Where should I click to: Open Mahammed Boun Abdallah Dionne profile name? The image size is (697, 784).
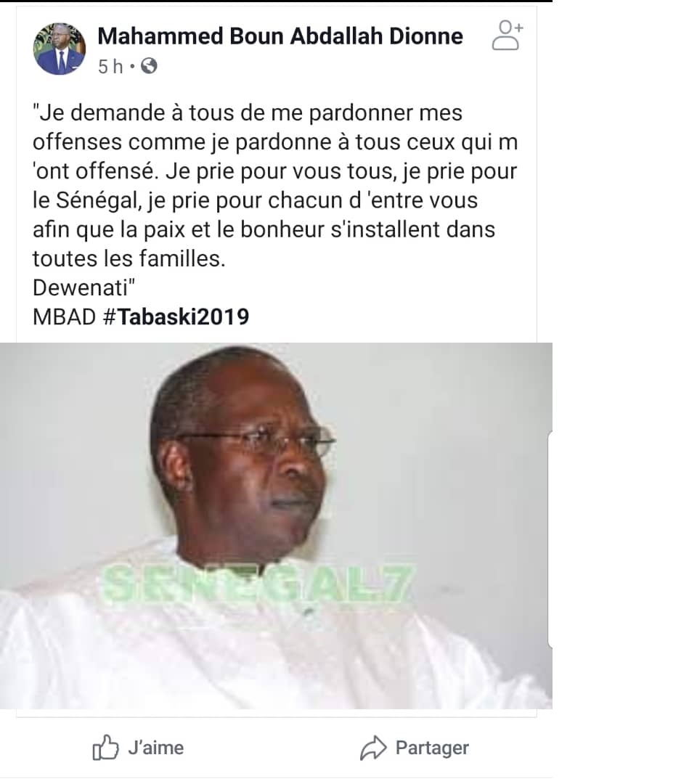tap(280, 36)
